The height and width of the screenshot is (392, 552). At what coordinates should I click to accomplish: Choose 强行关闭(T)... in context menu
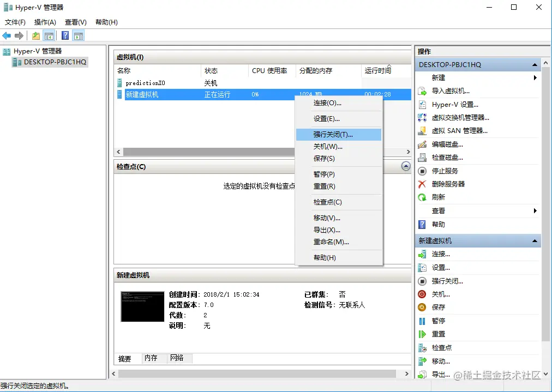pos(339,135)
